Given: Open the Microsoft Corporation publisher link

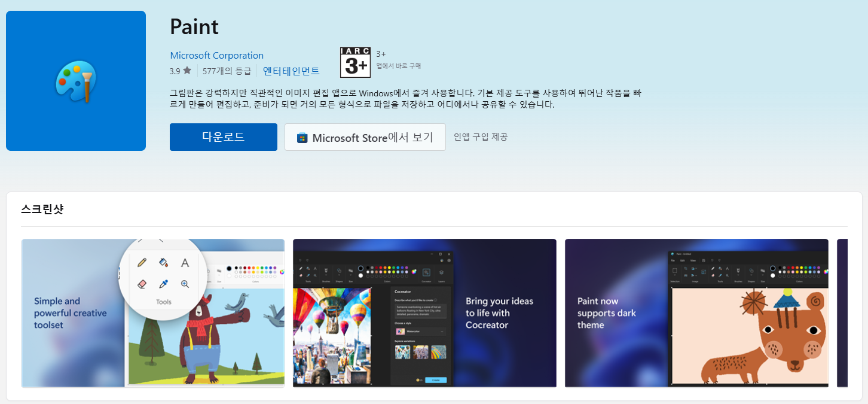Looking at the screenshot, I should [216, 55].
